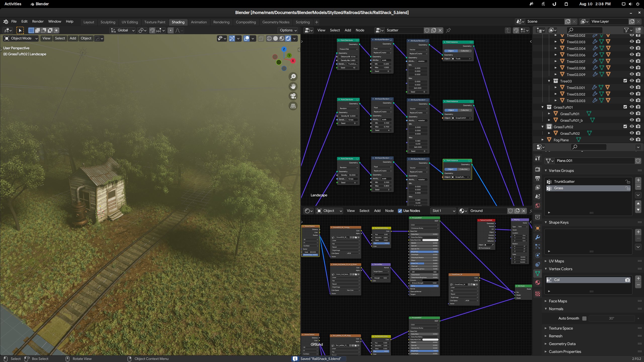Click Activities in the top bar
The image size is (644, 362).
pyautogui.click(x=13, y=4)
